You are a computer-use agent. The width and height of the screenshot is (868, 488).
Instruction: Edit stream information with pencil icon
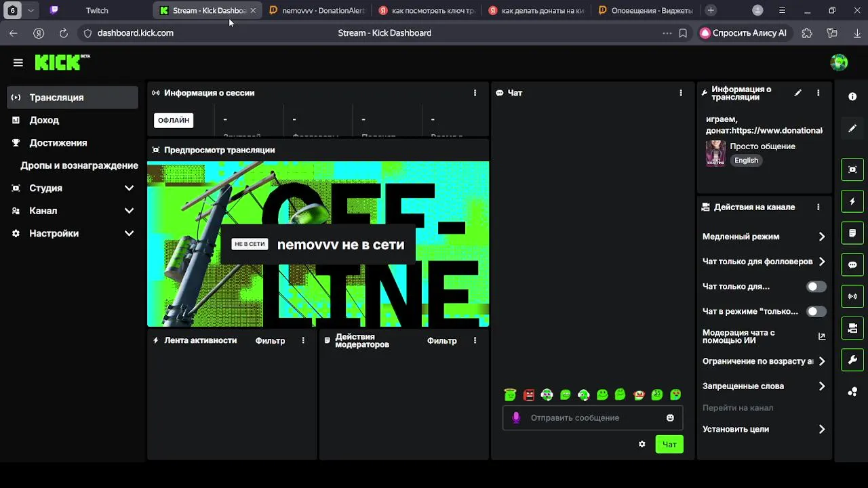[x=798, y=93]
